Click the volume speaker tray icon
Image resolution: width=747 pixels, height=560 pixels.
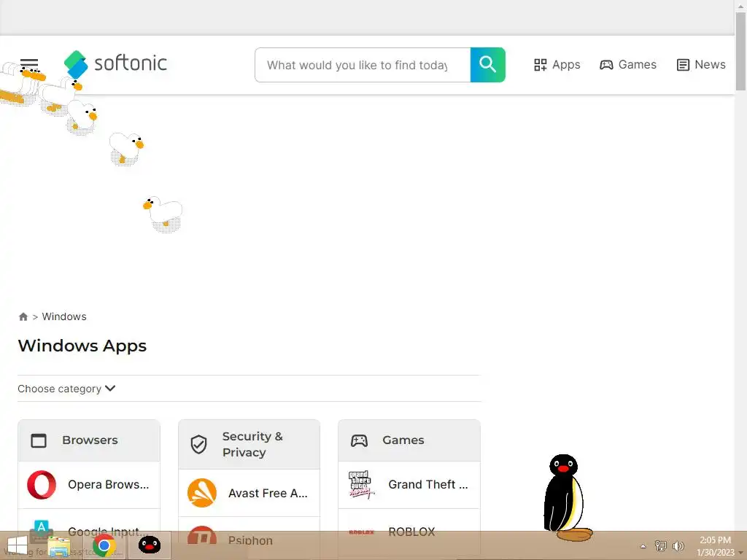tap(678, 545)
